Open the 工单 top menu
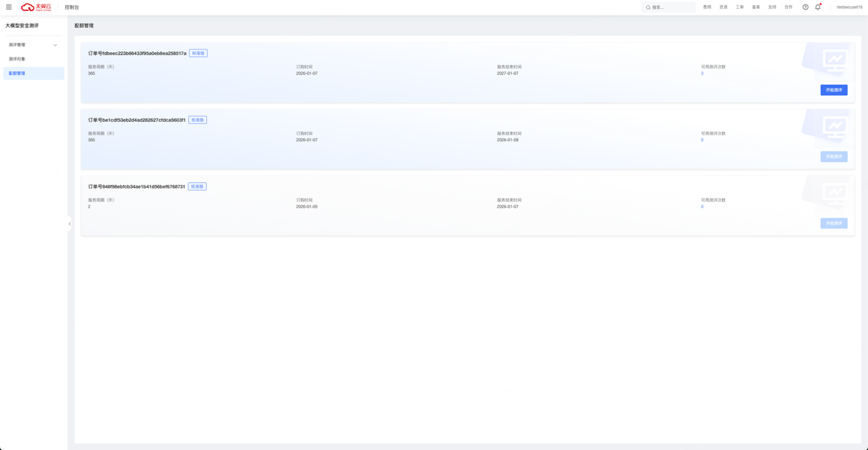This screenshot has width=868, height=450. pyautogui.click(x=740, y=7)
